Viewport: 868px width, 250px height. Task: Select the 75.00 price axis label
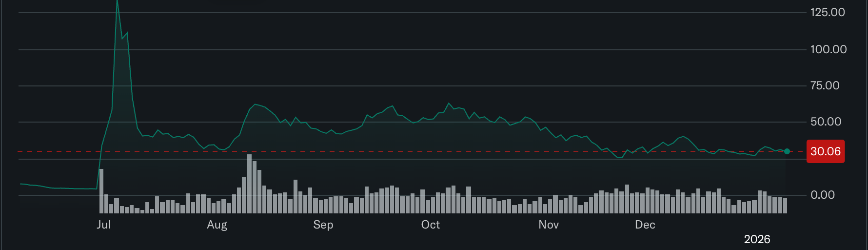tap(825, 85)
